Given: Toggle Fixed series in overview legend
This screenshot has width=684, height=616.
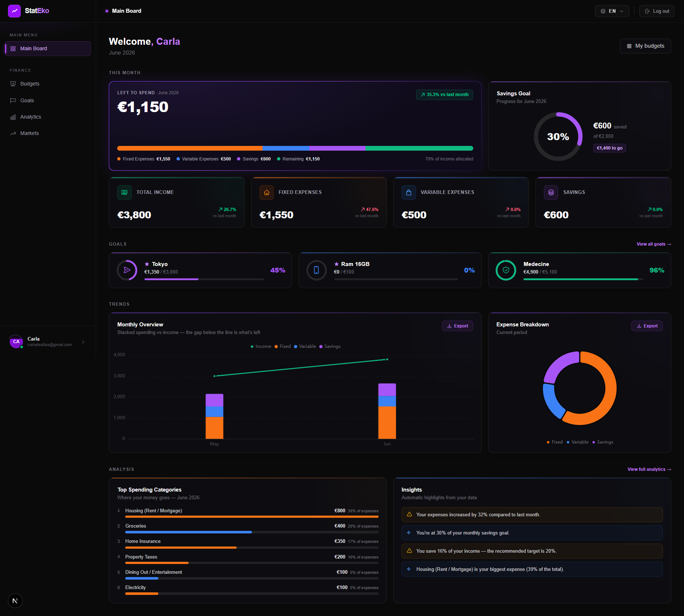Looking at the screenshot, I should [x=283, y=346].
